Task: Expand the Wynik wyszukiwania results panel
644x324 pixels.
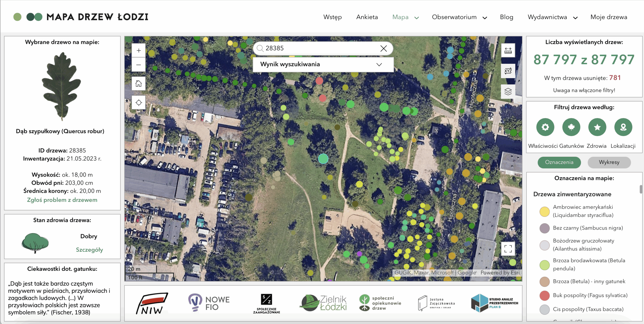Action: [x=379, y=64]
